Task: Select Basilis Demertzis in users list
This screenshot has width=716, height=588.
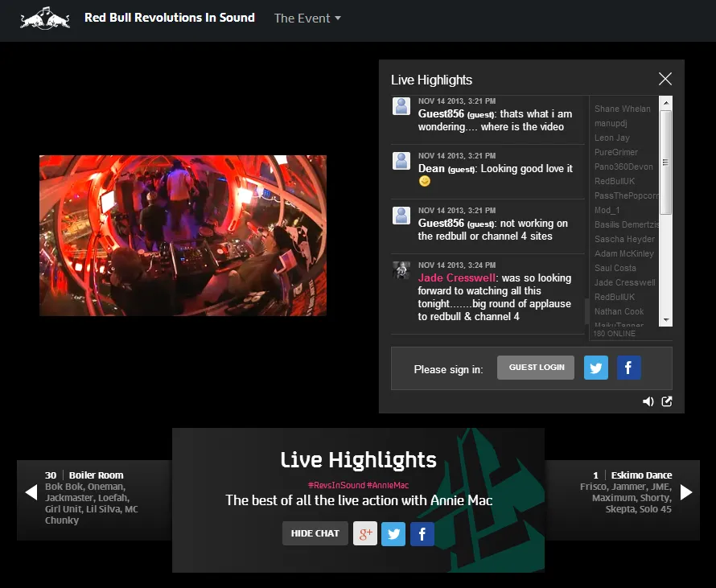Action: 626,224
